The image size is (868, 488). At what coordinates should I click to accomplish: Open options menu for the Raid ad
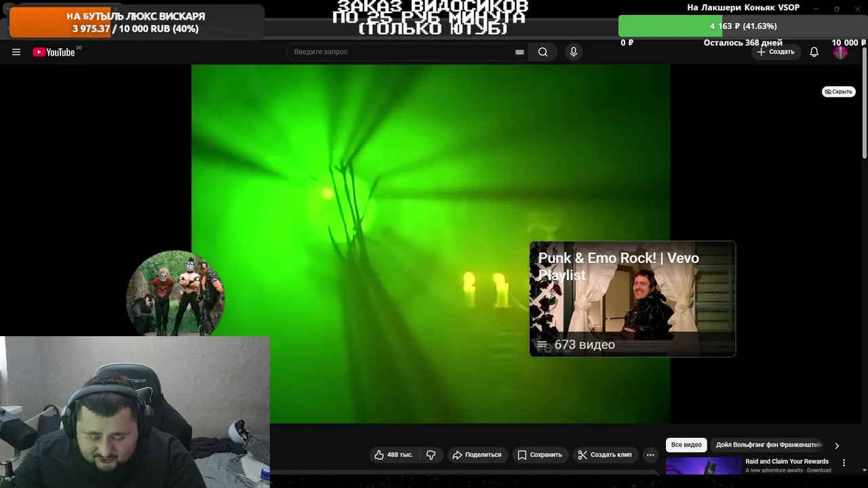[844, 463]
